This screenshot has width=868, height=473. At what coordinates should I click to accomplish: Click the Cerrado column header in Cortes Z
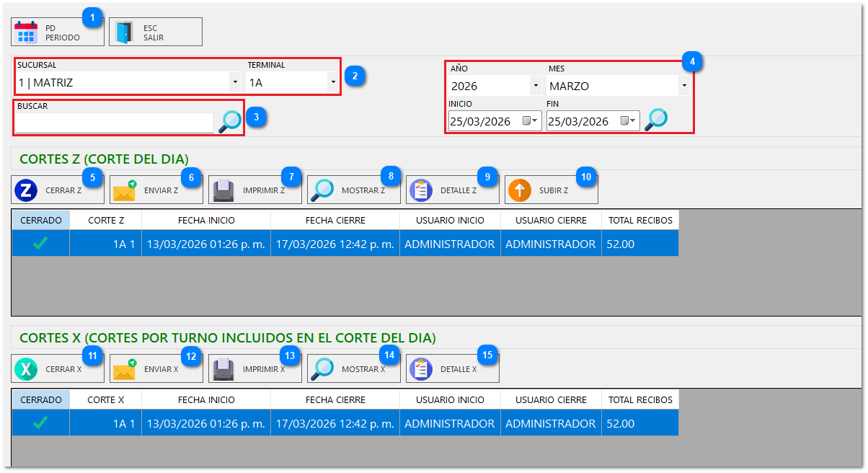(x=40, y=220)
